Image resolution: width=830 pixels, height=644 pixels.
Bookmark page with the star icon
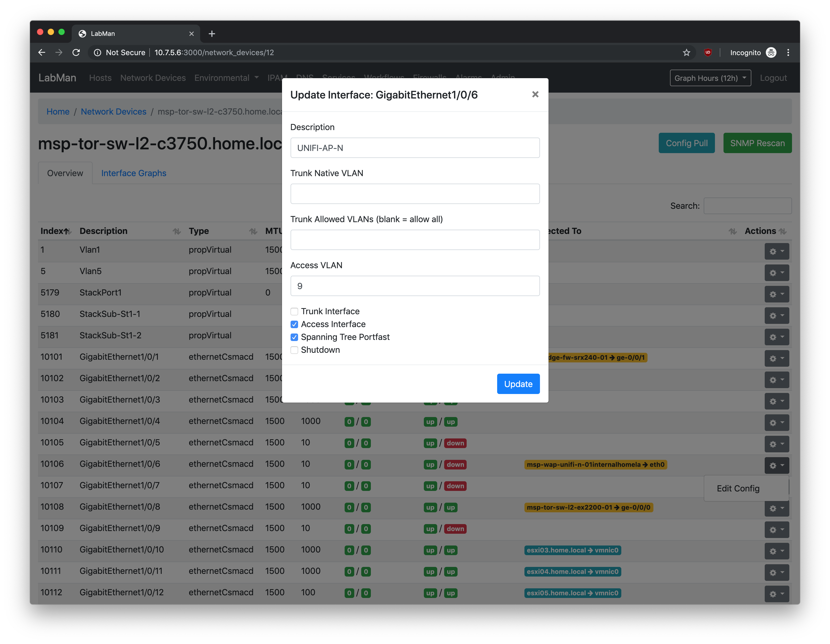click(686, 52)
